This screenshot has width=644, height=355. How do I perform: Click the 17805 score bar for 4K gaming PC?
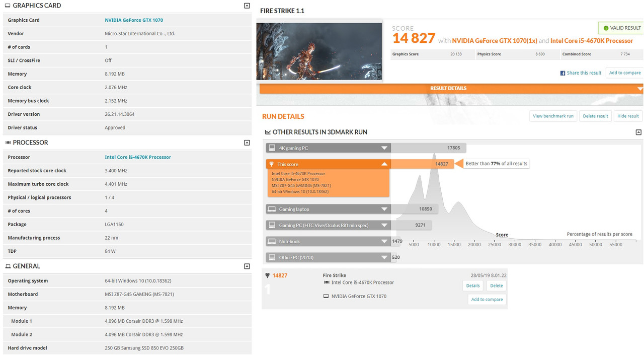[429, 148]
